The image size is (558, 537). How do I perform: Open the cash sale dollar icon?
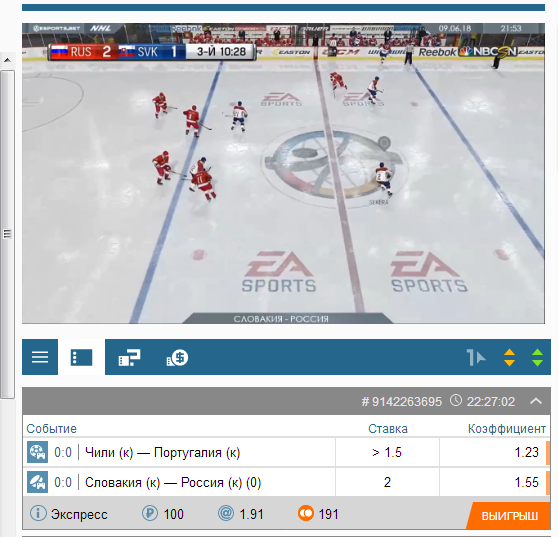177,357
